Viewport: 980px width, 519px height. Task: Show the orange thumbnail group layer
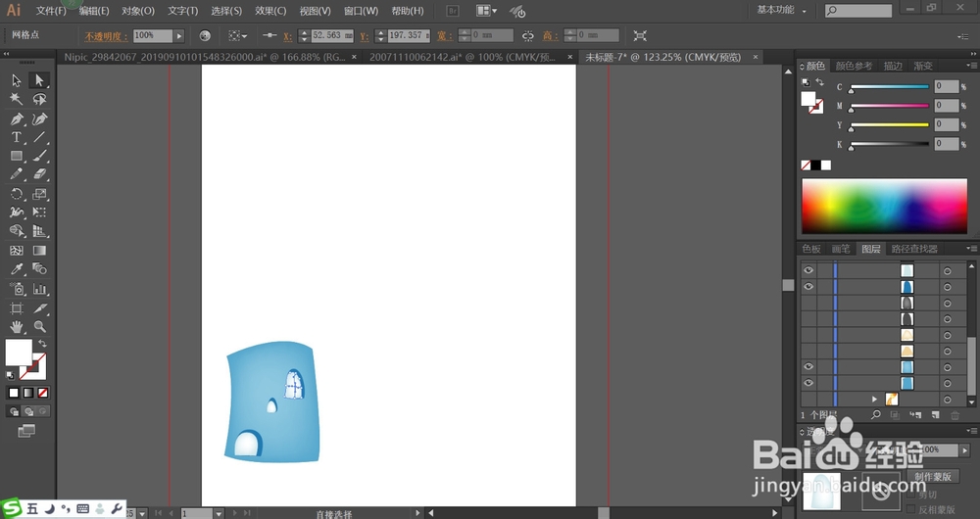[808, 400]
